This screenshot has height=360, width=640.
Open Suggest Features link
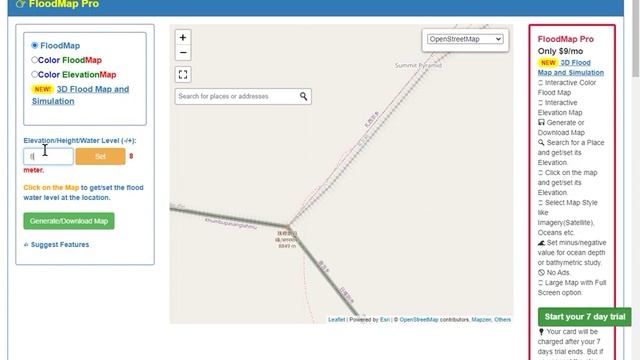pos(60,244)
